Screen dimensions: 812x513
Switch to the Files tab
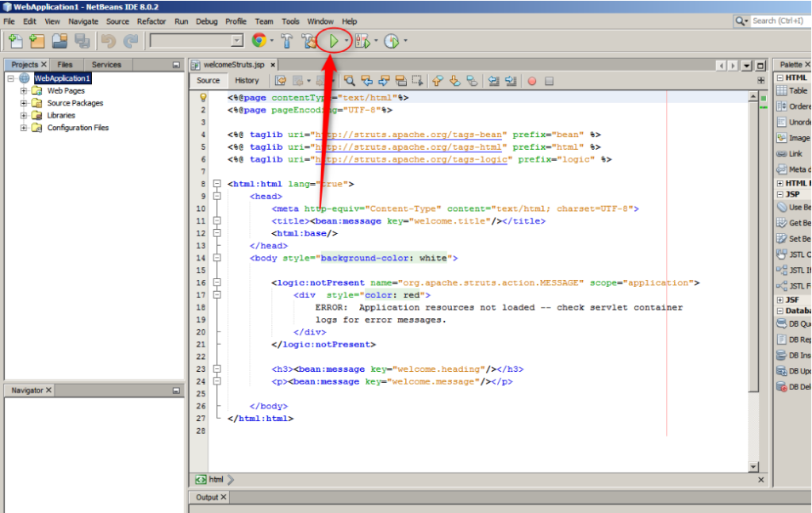coord(65,65)
